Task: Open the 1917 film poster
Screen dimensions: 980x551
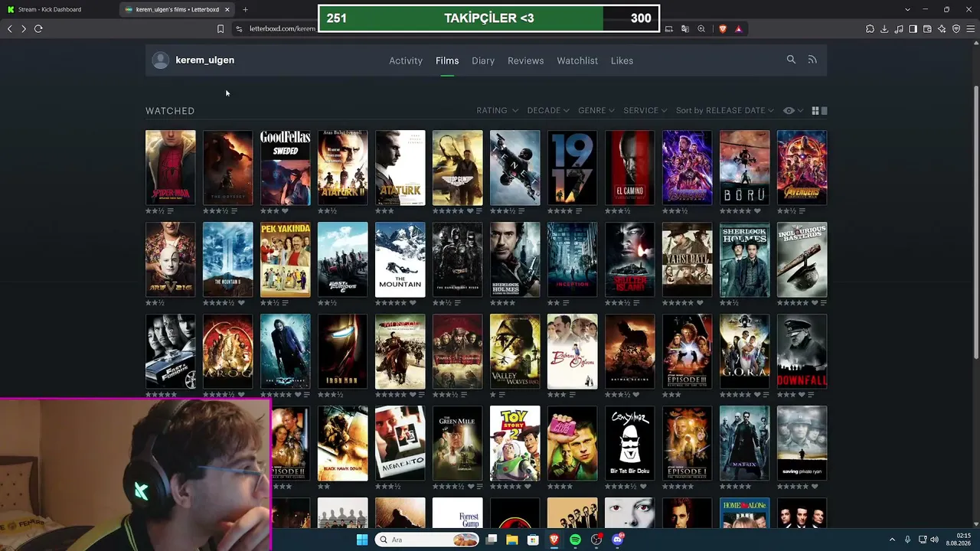Action: point(572,168)
